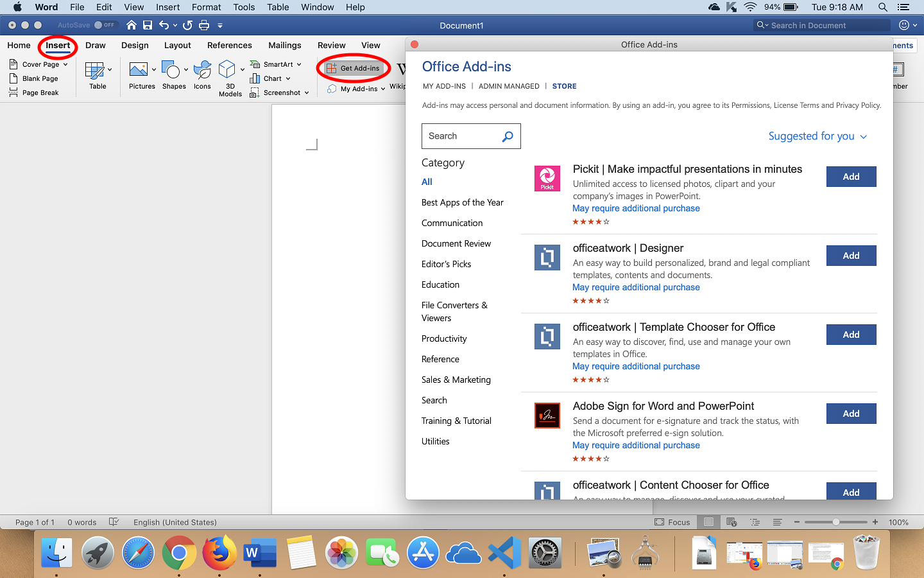Insert Icons from the ribbon
The image size is (924, 578).
click(202, 75)
